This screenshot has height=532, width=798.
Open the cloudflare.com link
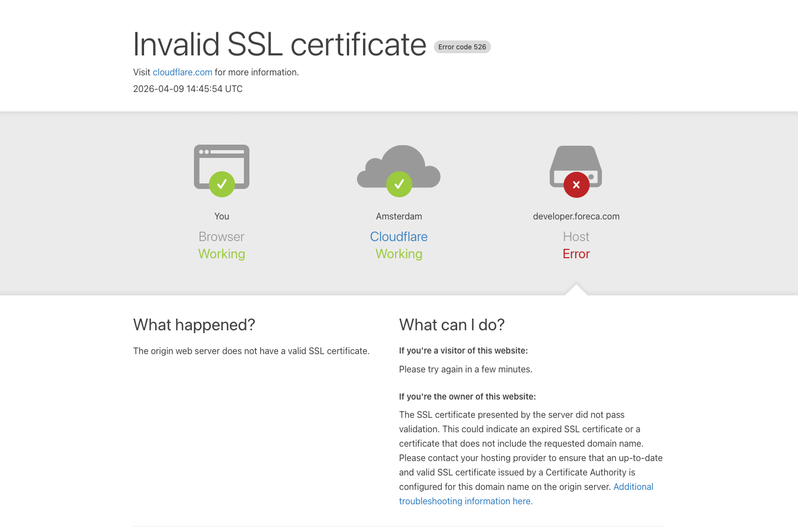pyautogui.click(x=182, y=72)
